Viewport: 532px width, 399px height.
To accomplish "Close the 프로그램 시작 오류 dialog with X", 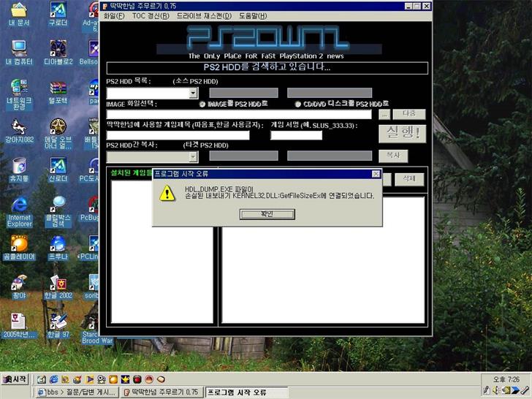I will [x=376, y=174].
